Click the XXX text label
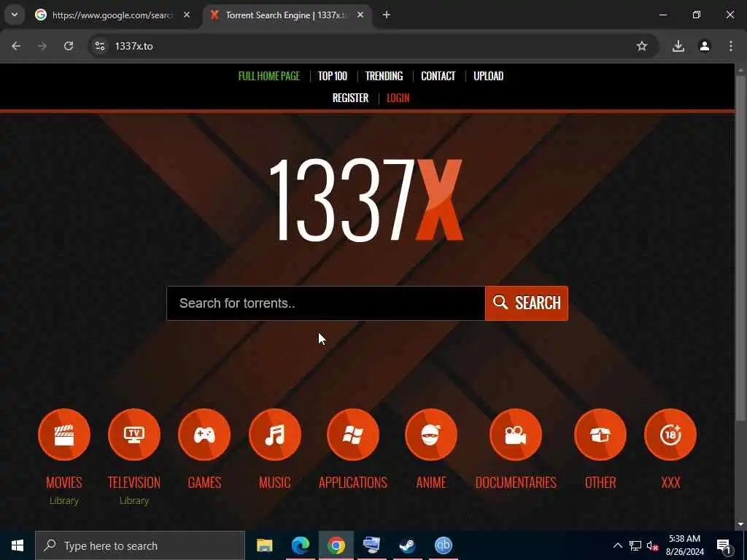The width and height of the screenshot is (747, 560). (x=670, y=483)
